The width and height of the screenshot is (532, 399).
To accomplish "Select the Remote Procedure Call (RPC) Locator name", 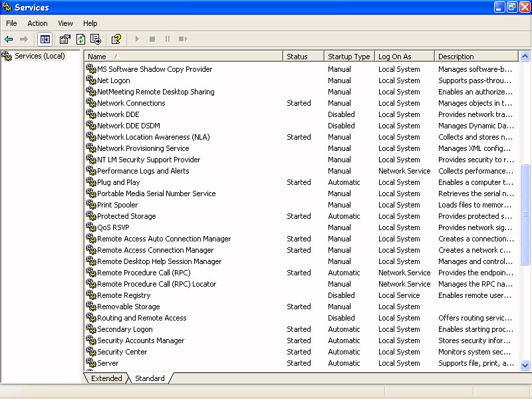I will (156, 285).
